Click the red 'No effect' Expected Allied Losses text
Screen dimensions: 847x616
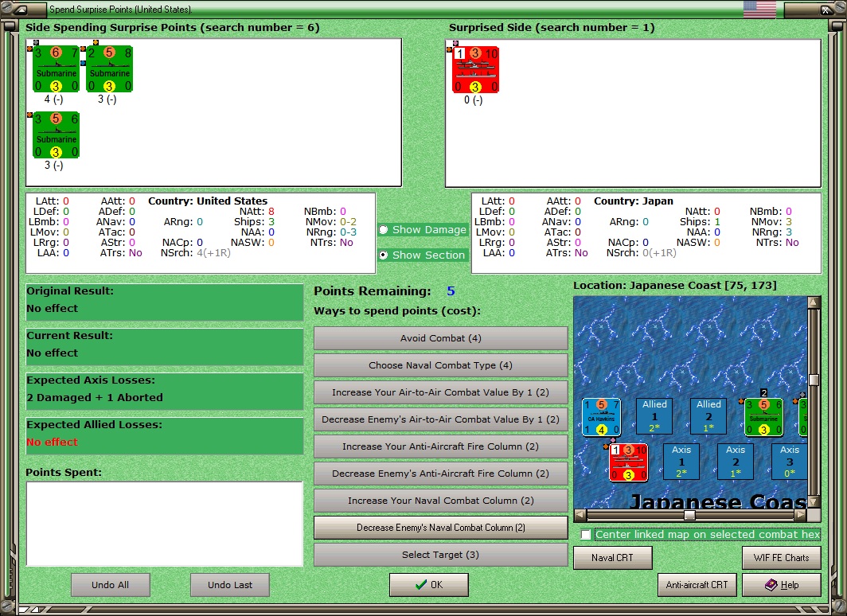52,443
